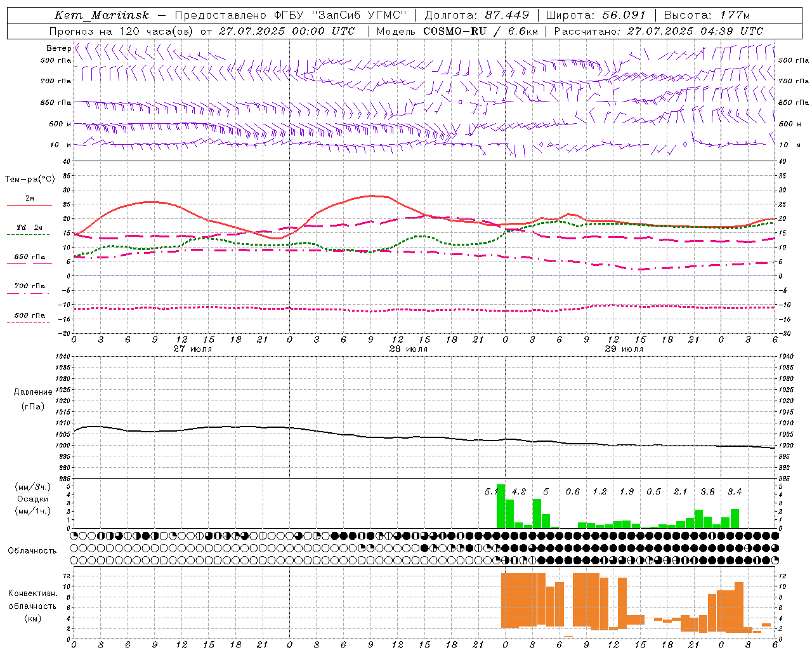Viewport: 812px width, 650px height.
Task: Click the elevation label Высота: 177м
Action: coord(707,15)
